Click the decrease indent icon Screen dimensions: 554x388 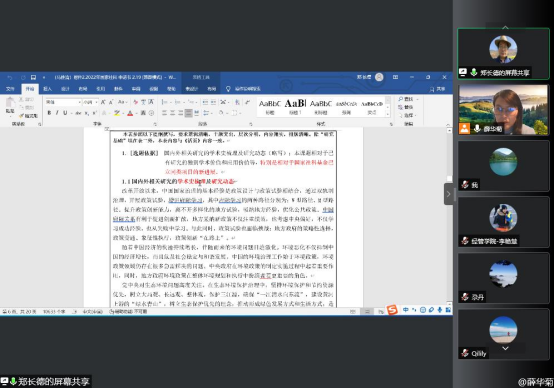[205, 102]
